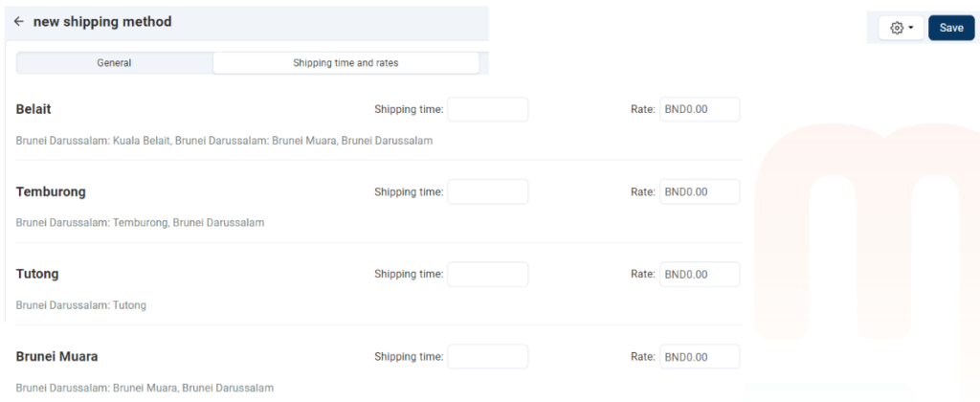Screen dimensions: 980x402
Task: Click the Belait rate input
Action: point(700,109)
